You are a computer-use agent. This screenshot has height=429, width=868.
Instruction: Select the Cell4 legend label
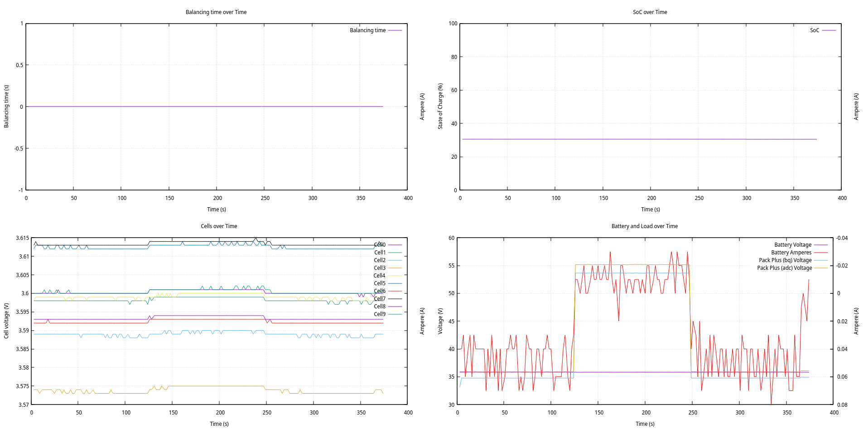pyautogui.click(x=379, y=276)
